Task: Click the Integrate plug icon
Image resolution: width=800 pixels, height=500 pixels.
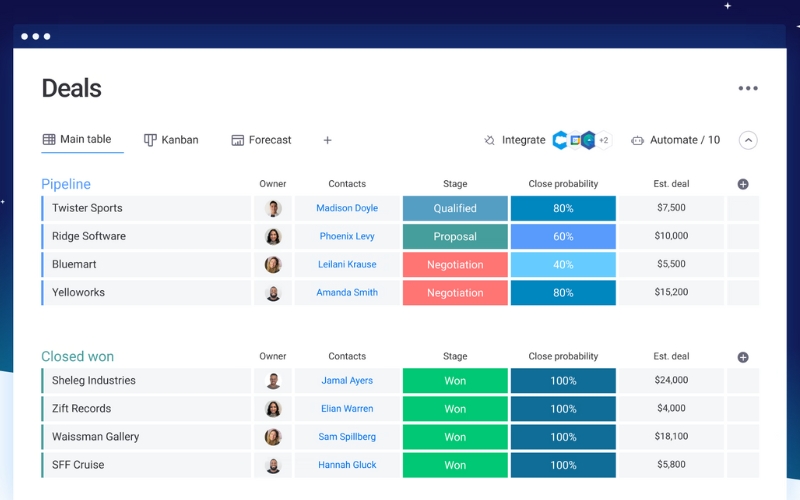Action: pos(489,141)
